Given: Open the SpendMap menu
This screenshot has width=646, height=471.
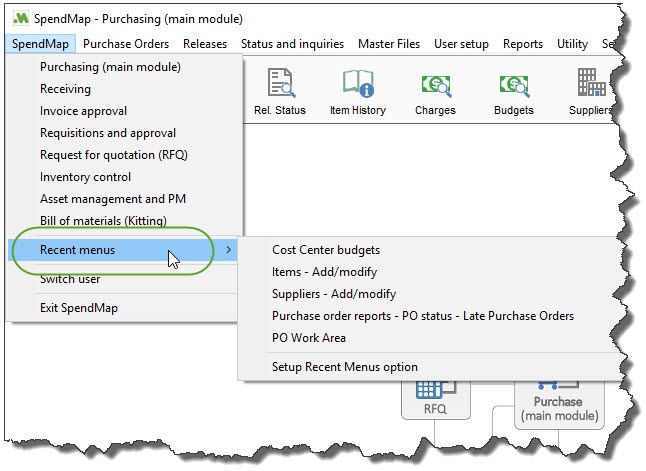Looking at the screenshot, I should (x=40, y=44).
